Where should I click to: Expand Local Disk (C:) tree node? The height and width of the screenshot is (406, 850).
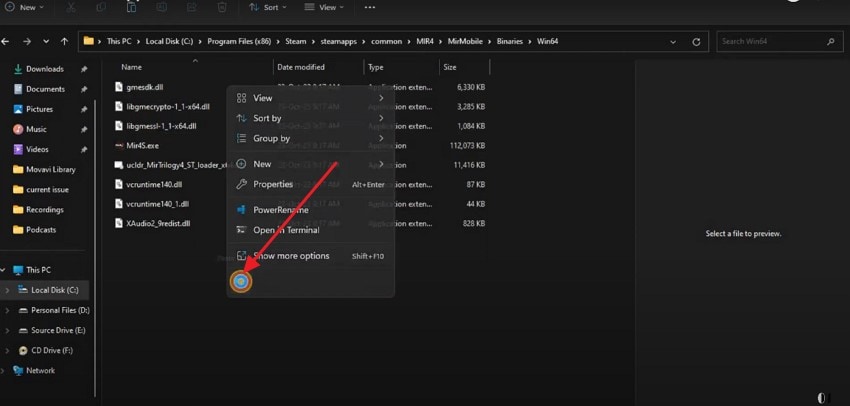tap(7, 290)
